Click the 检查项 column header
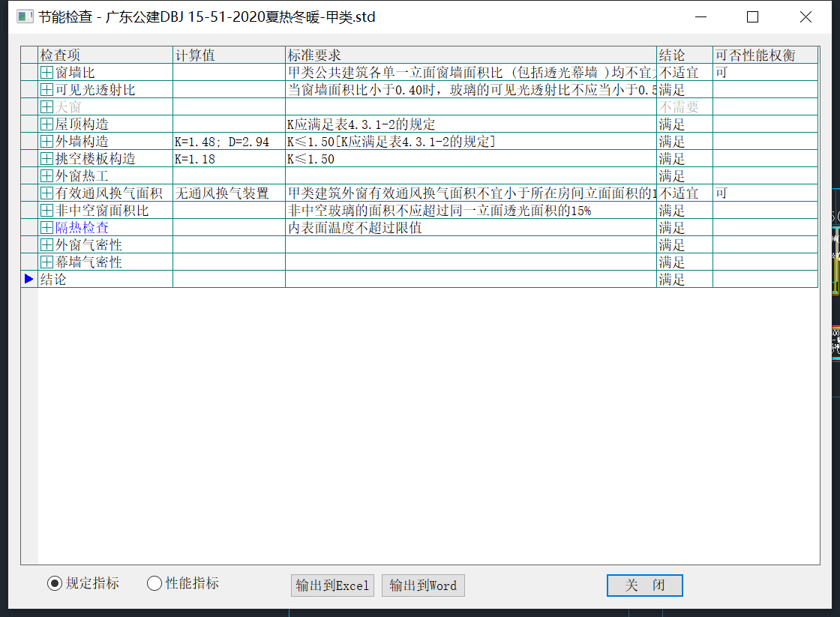840x617 pixels. 105,55
